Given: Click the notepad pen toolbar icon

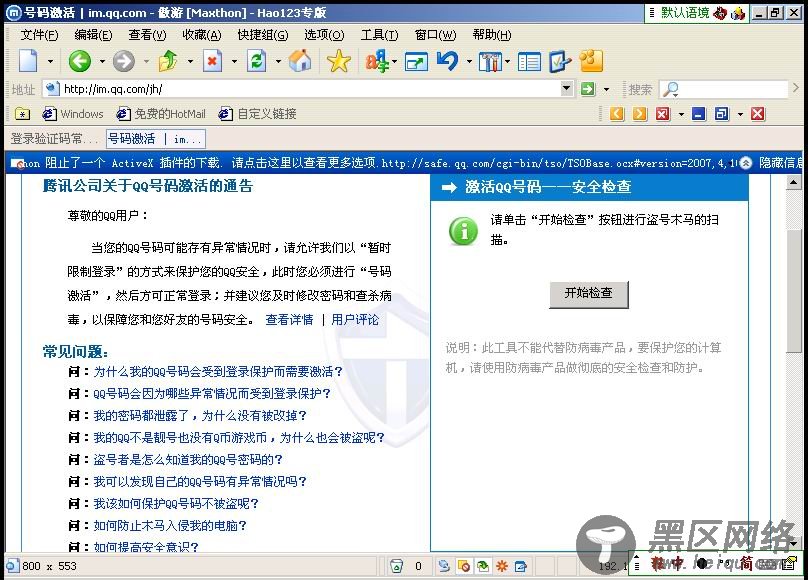Looking at the screenshot, I should pos(560,61).
